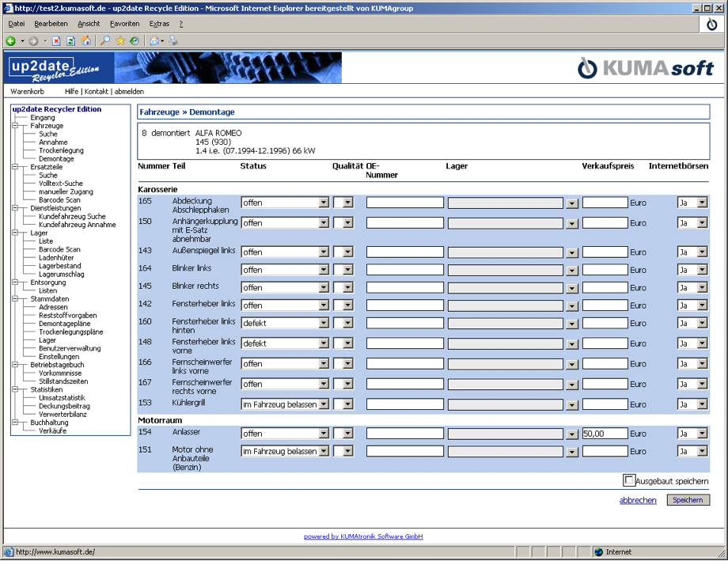
Task: Click the KUMAsoft logo in header
Action: point(646,68)
